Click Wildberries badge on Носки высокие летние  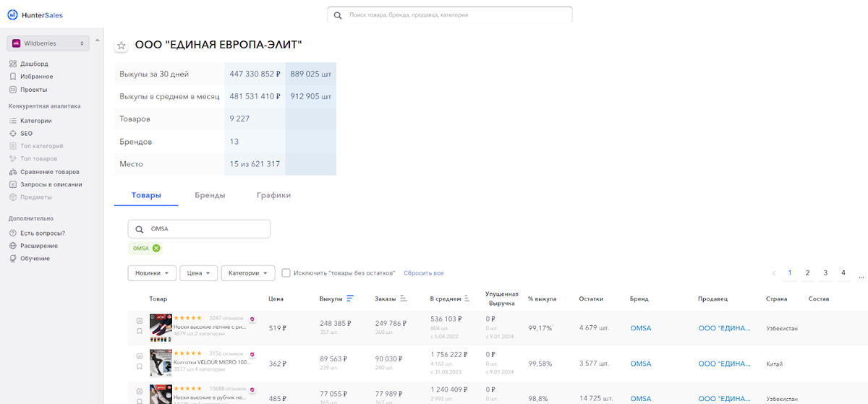coord(252,319)
